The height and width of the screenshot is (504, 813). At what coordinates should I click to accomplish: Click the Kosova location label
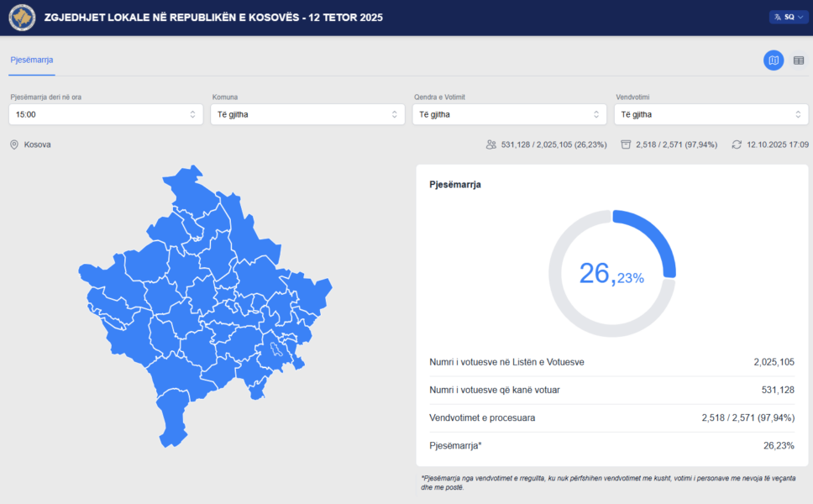pyautogui.click(x=38, y=144)
